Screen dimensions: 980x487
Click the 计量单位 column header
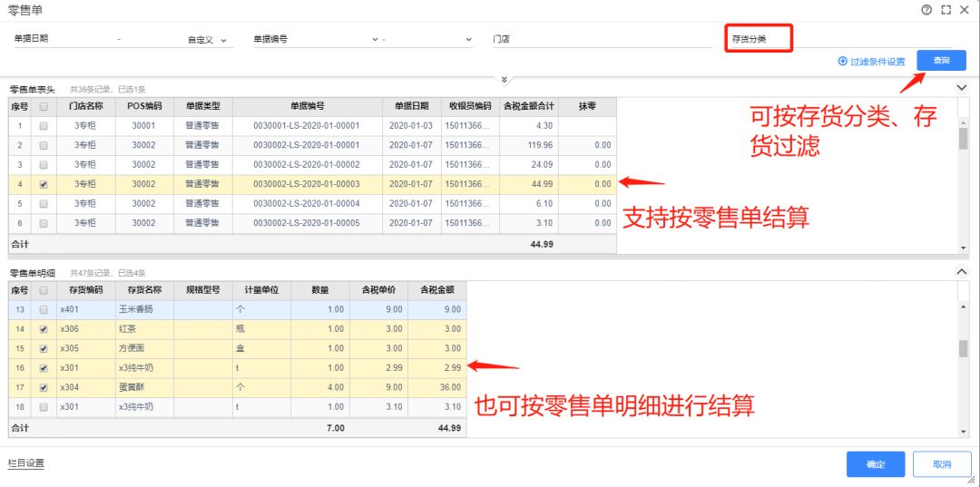coord(262,290)
